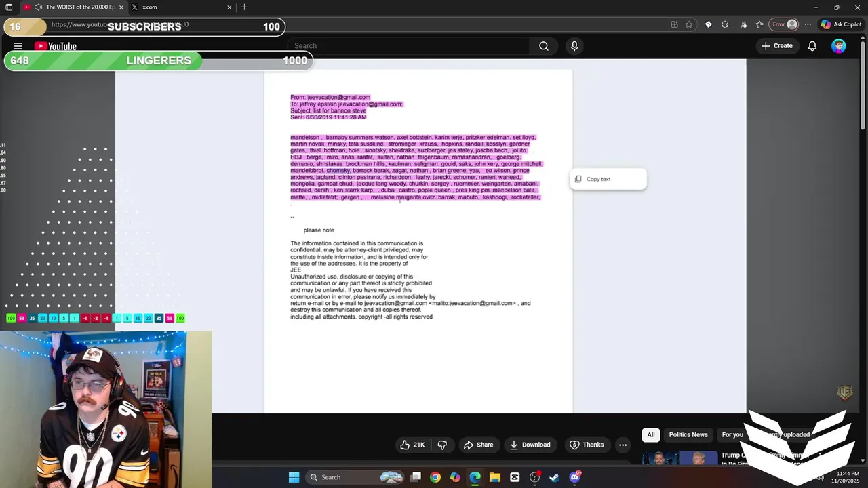Launch Google Chrome from taskbar
The height and width of the screenshot is (488, 868).
(x=435, y=477)
